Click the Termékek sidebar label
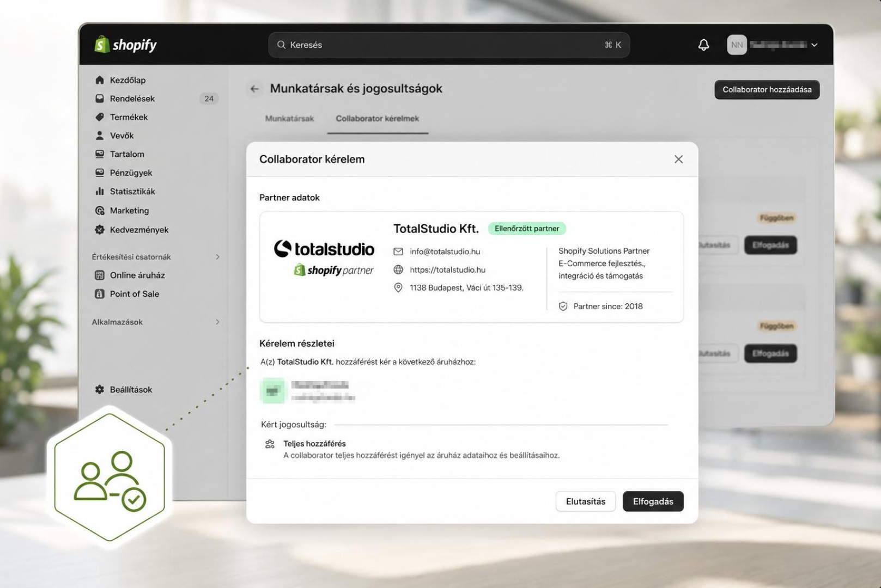Screen dimensions: 881x588 click(129, 117)
